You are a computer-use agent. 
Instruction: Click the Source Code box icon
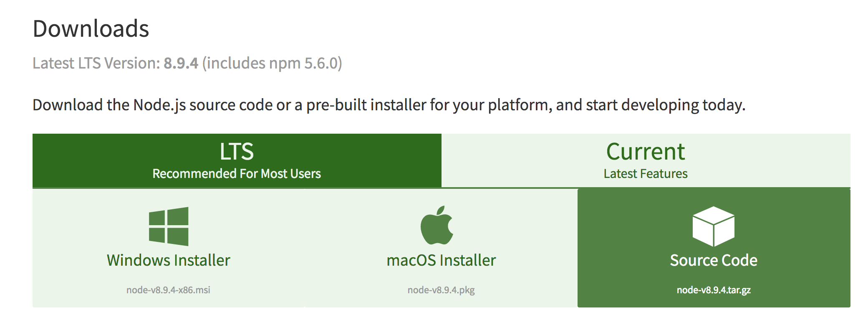714,226
